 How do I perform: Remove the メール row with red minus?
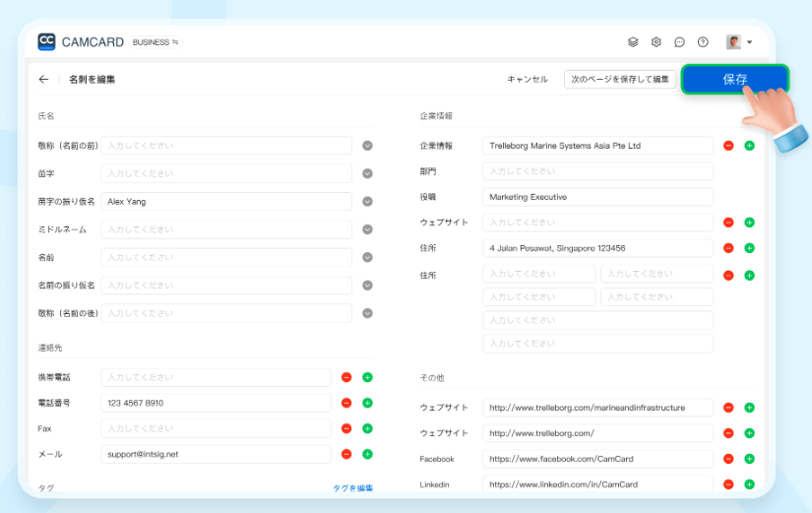click(x=346, y=455)
